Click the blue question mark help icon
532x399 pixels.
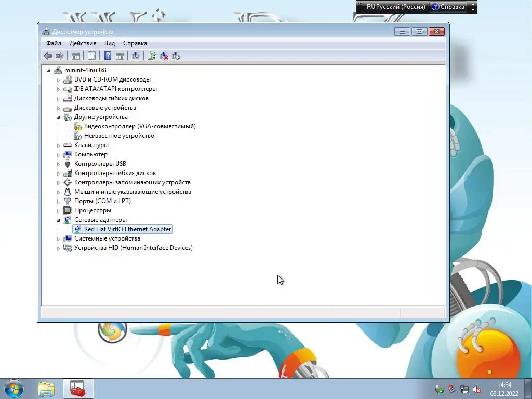108,56
